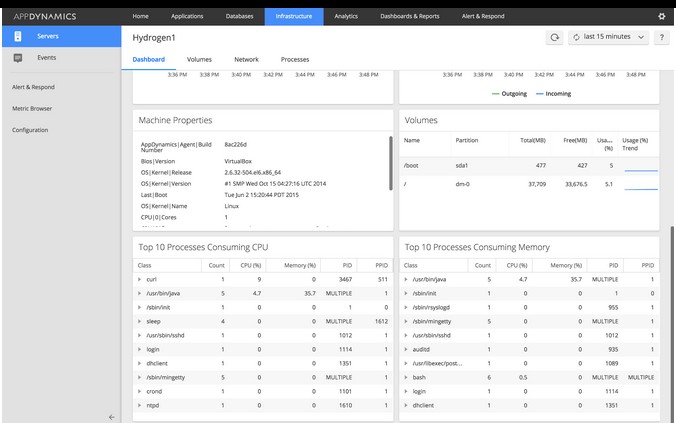676x423 pixels.
Task: Expand the curl process row
Action: coord(140,279)
